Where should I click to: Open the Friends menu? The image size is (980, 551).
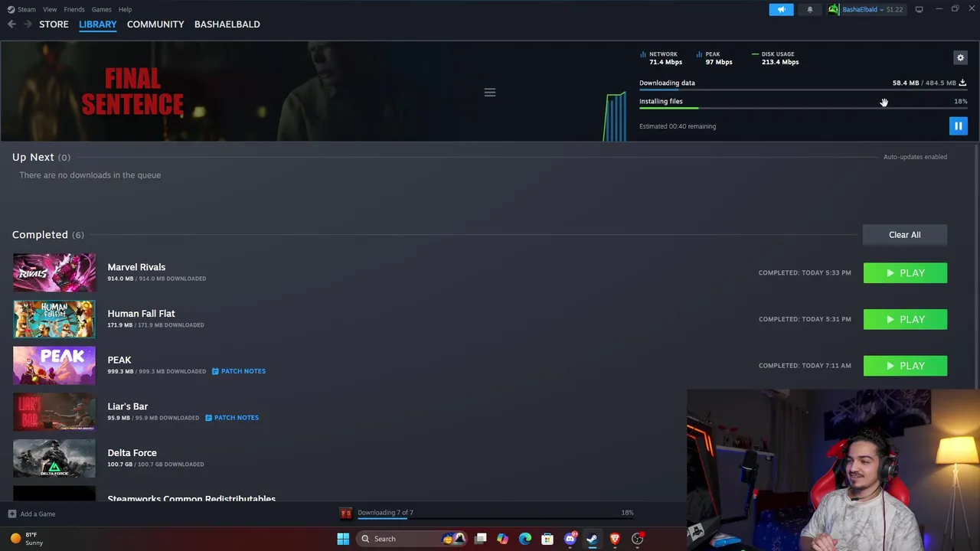click(x=74, y=9)
